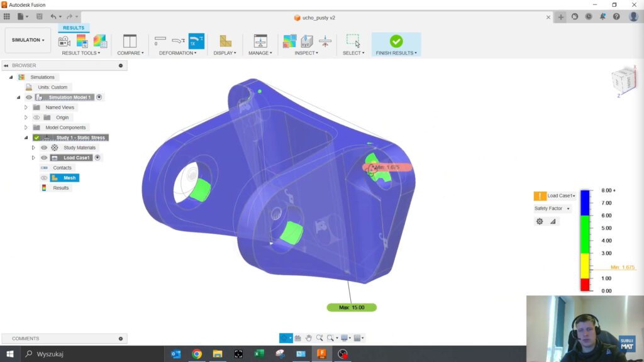The width and height of the screenshot is (644, 362).
Task: Show the Mesh by clicking its eye toggle
Action: (43, 177)
